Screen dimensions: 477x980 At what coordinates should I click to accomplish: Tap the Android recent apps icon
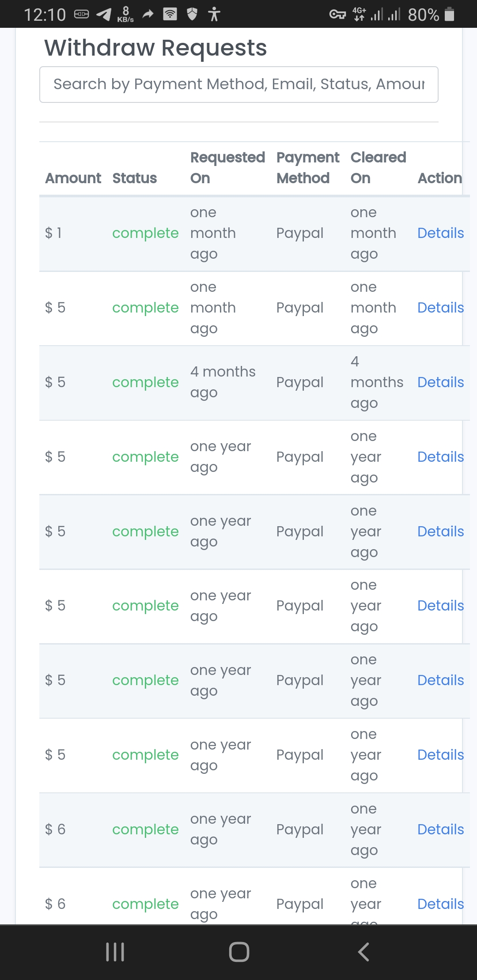pos(115,952)
